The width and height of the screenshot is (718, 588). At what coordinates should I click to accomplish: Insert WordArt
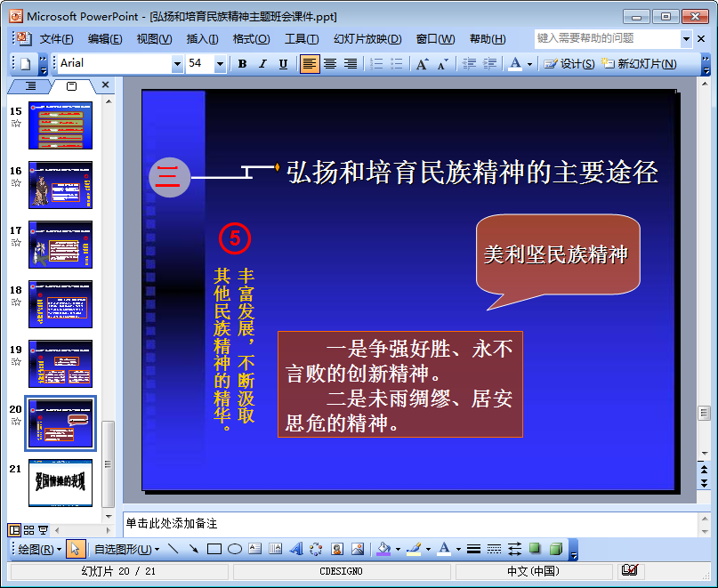(x=295, y=549)
